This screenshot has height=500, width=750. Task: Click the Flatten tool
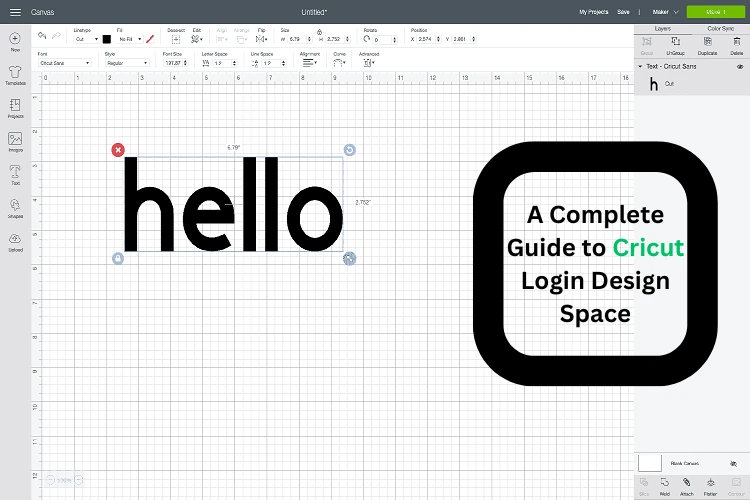tap(710, 482)
